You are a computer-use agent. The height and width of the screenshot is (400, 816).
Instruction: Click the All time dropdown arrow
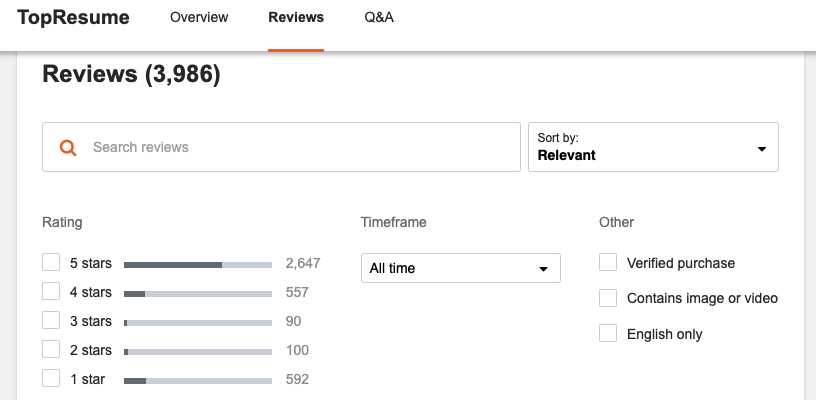pyautogui.click(x=543, y=269)
